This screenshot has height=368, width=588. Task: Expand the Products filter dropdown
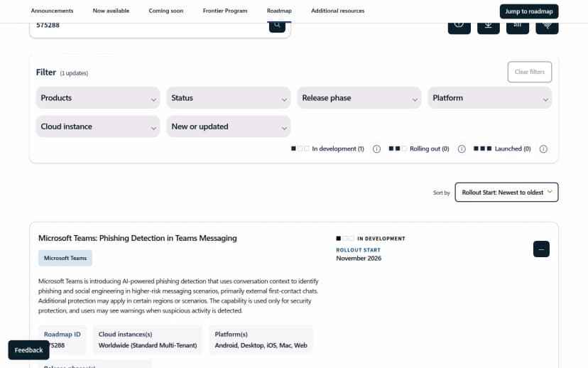point(98,98)
